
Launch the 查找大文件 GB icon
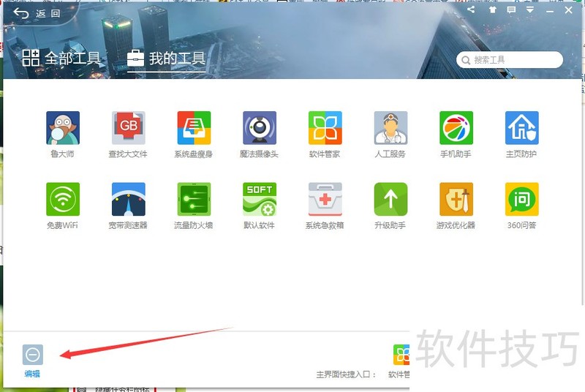[x=129, y=128]
